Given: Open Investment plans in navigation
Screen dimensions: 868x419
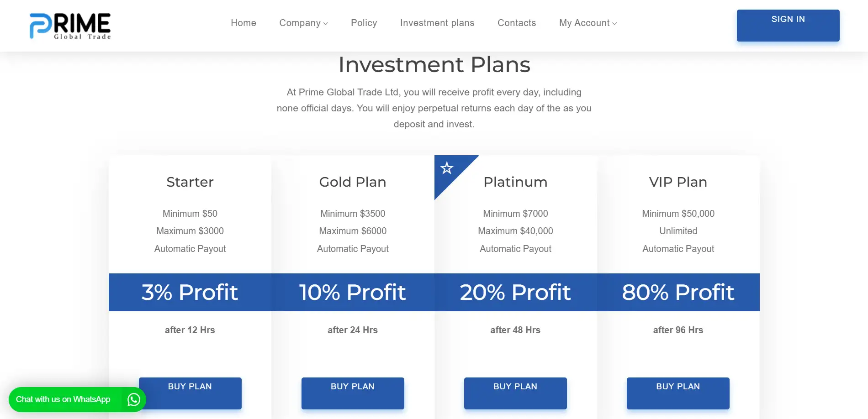Looking at the screenshot, I should [x=437, y=23].
